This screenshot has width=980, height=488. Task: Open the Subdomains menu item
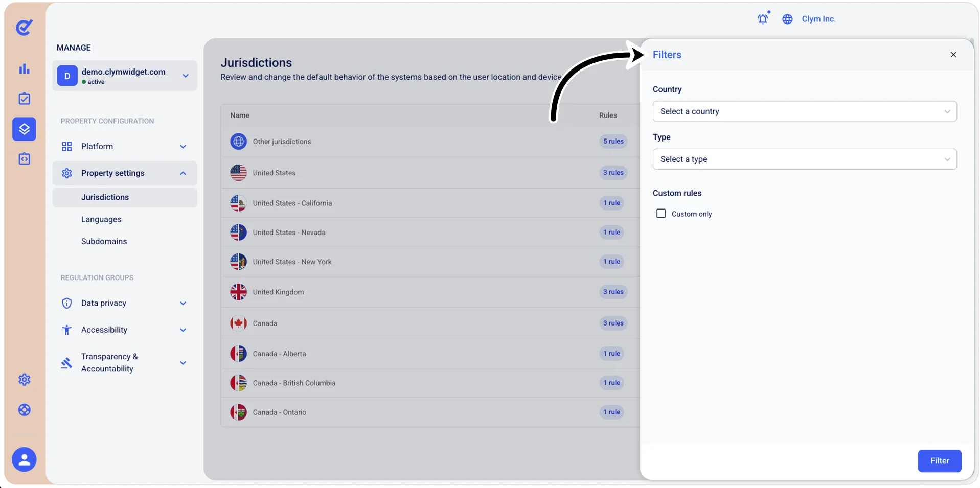[x=104, y=241]
